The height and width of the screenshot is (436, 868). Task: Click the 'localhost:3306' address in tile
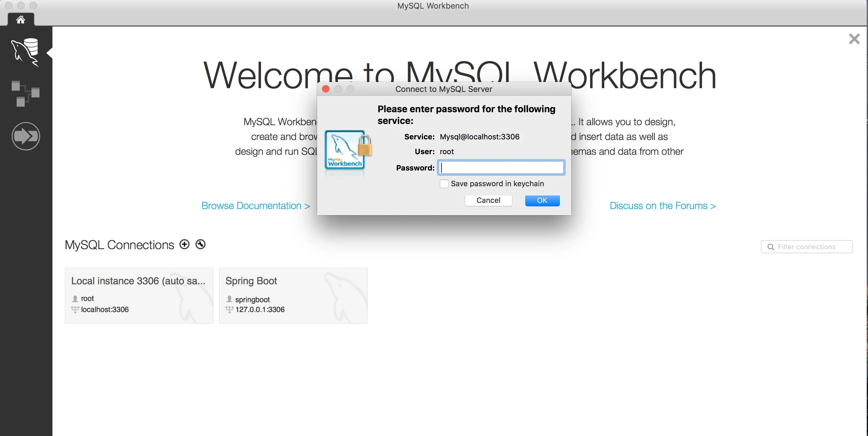pyautogui.click(x=105, y=309)
